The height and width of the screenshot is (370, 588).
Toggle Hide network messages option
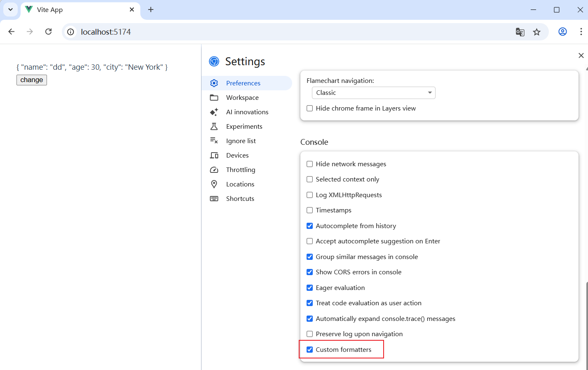point(310,164)
